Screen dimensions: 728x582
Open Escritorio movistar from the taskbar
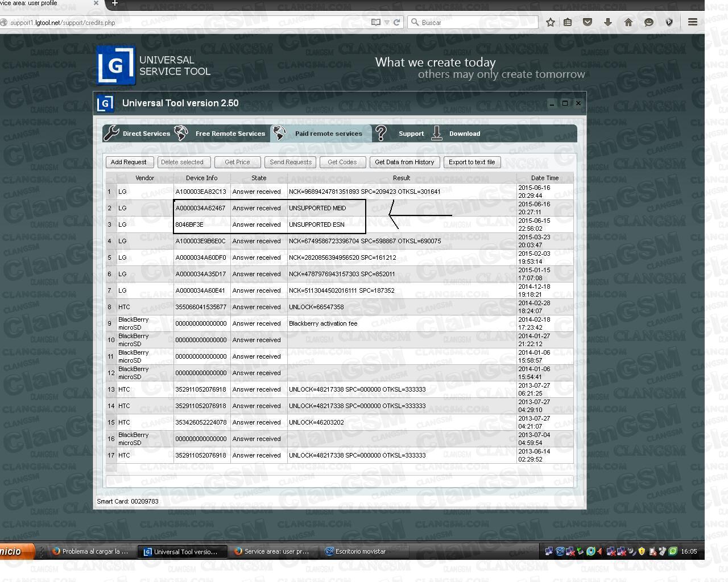pyautogui.click(x=363, y=551)
